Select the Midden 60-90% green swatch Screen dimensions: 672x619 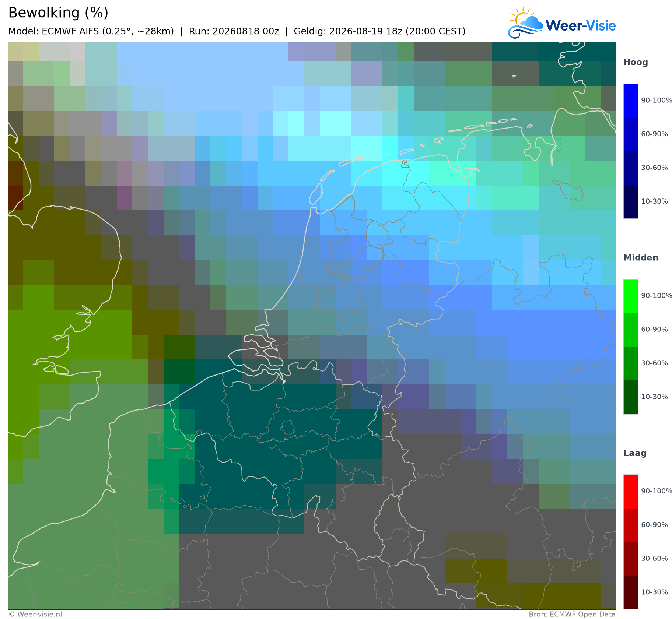[630, 330]
